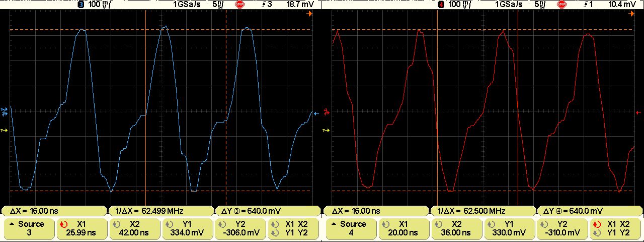Image resolution: width=644 pixels, height=242 pixels.
Task: Click 100 mV/ scale in channel 4 panel
Action: [460, 5]
